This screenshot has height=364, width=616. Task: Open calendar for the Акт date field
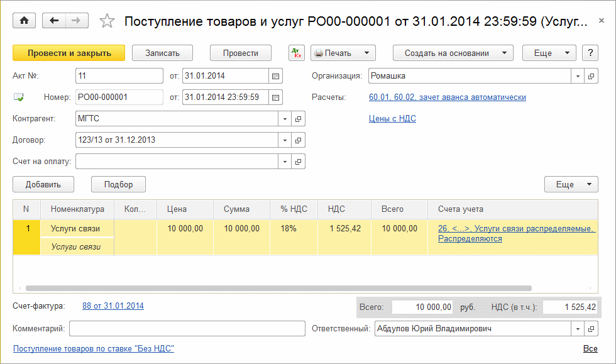(x=275, y=76)
